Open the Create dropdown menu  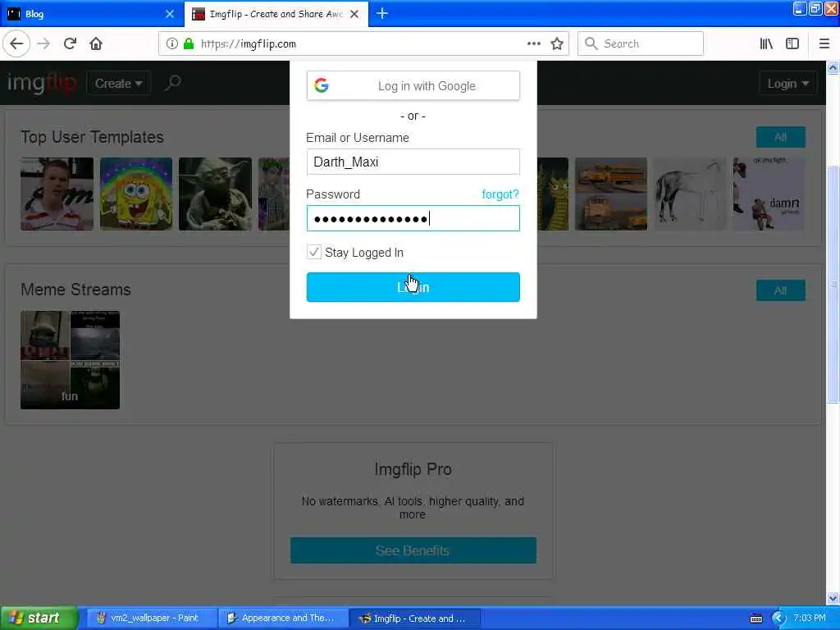click(x=118, y=84)
